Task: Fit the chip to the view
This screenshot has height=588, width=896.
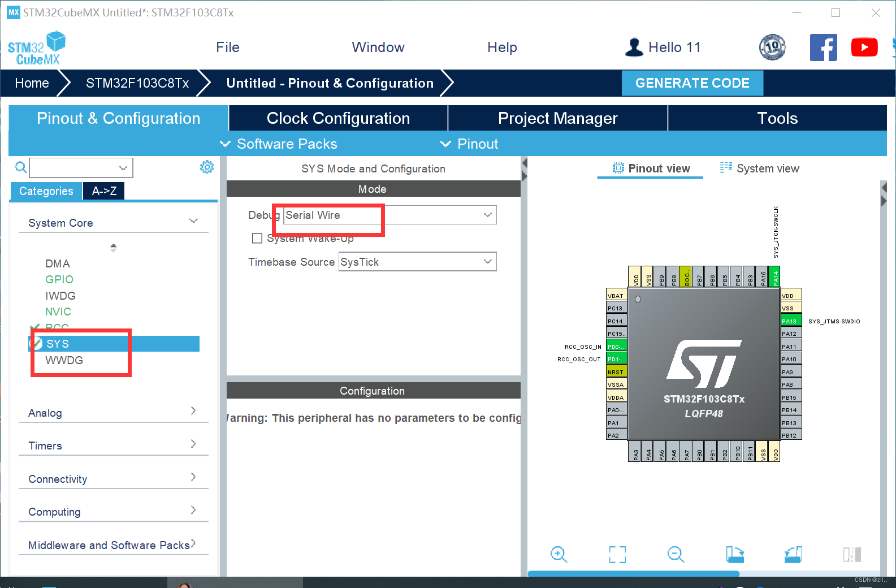Action: [617, 554]
